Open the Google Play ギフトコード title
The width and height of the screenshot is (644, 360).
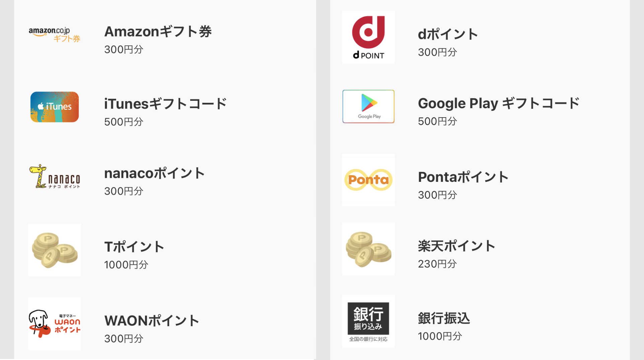pos(499,103)
